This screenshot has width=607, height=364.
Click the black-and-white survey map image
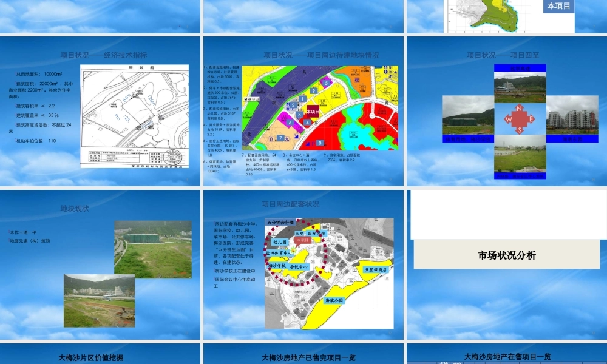click(134, 116)
